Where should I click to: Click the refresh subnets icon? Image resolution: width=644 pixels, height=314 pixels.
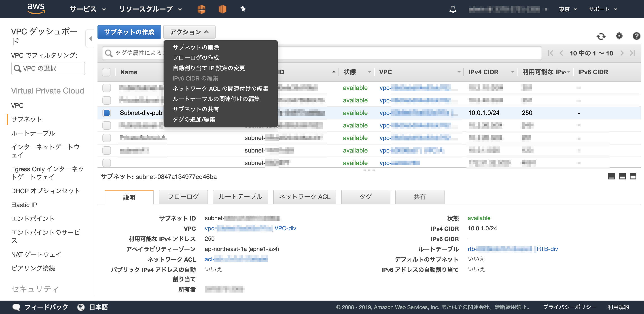(601, 36)
